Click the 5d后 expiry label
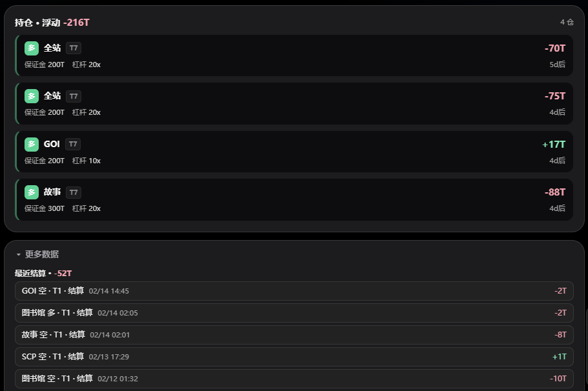 pos(557,65)
